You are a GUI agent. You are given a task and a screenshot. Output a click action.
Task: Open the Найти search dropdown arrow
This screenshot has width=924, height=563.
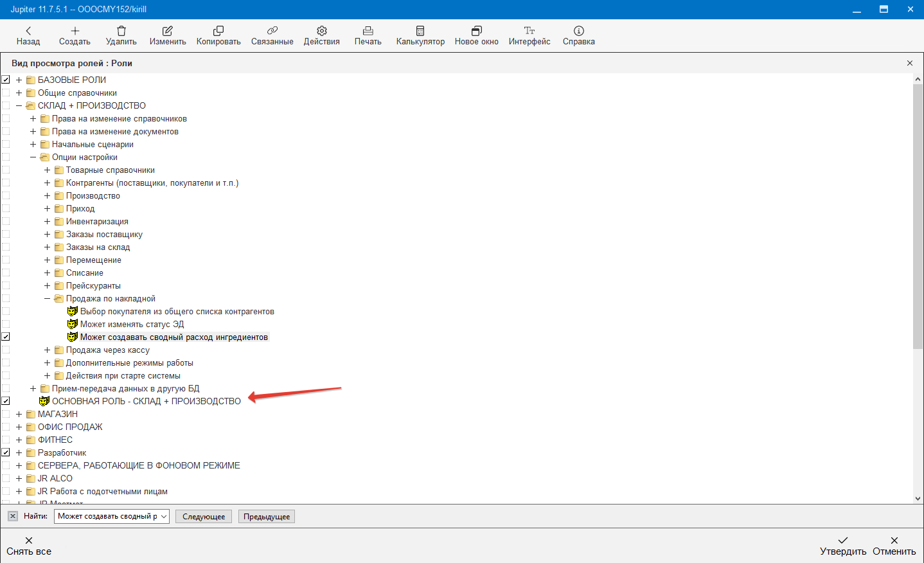point(164,516)
